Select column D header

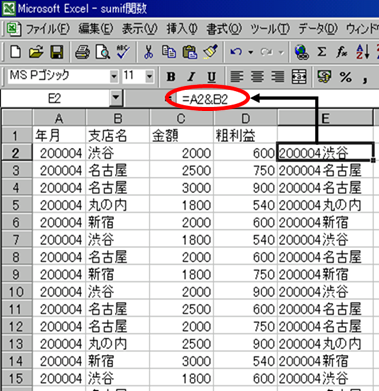pos(245,118)
